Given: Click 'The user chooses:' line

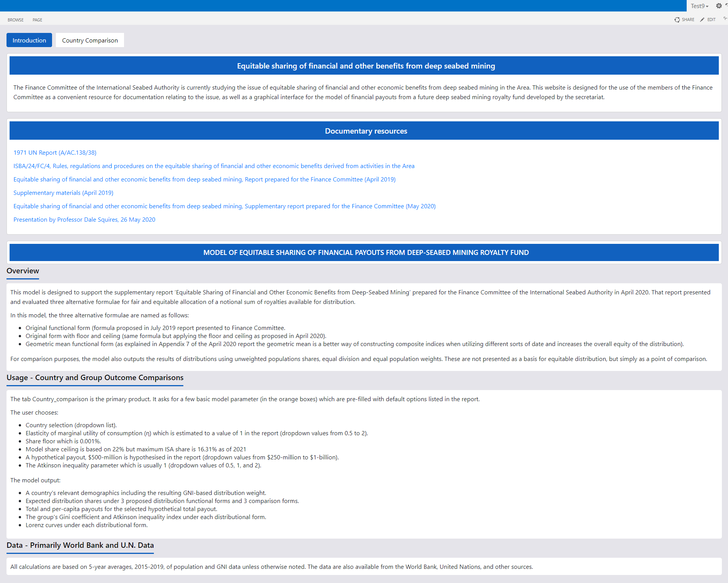Looking at the screenshot, I should pos(34,412).
